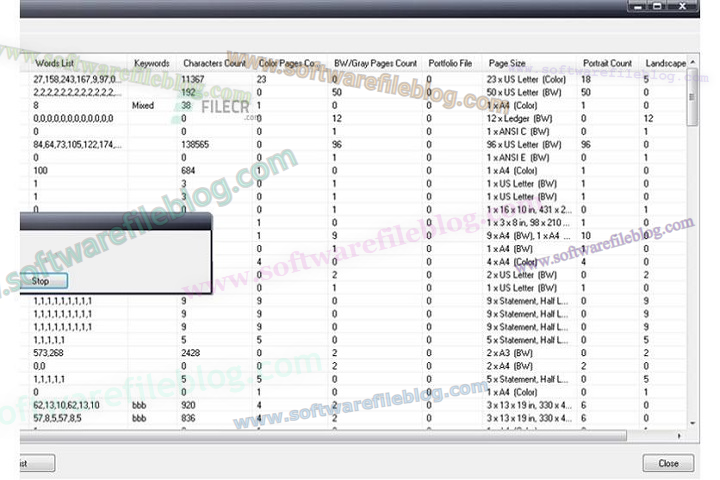The height and width of the screenshot is (480, 720).
Task: Close the window with the X button
Action: coord(683,6)
